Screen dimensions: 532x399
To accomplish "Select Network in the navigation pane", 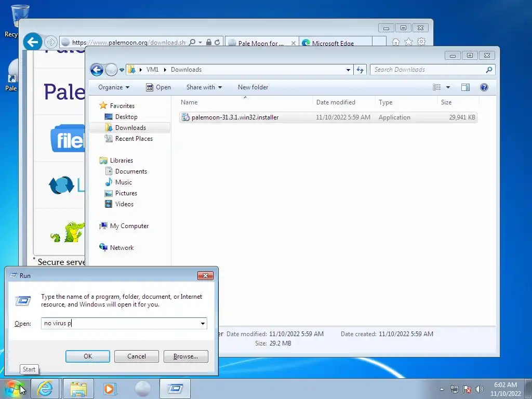I will pyautogui.click(x=122, y=248).
